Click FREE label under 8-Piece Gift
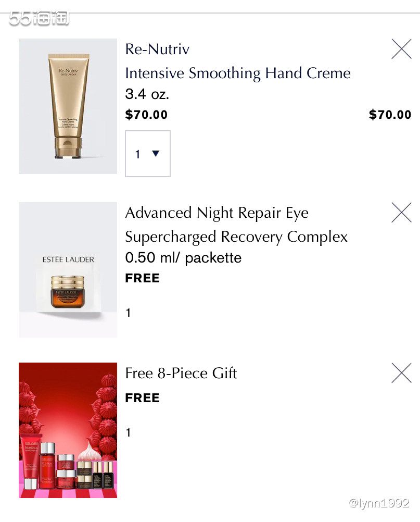Viewport: 420px width, 522px height. coord(142,398)
